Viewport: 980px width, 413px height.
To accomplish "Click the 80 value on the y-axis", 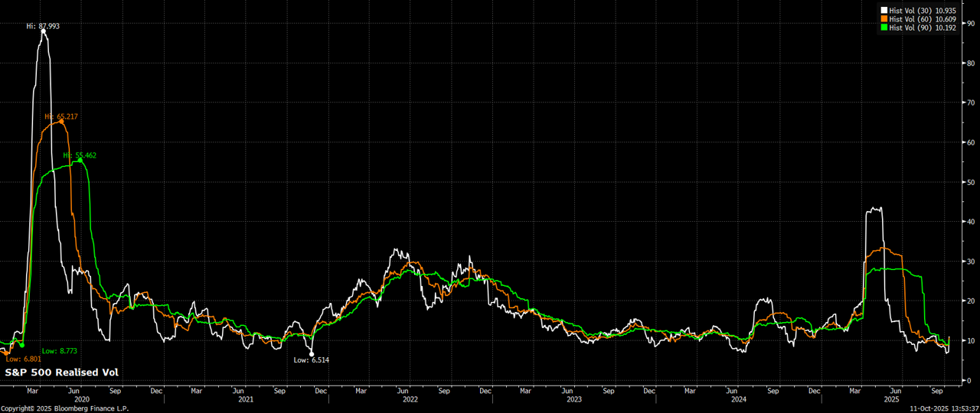I will tap(970, 63).
